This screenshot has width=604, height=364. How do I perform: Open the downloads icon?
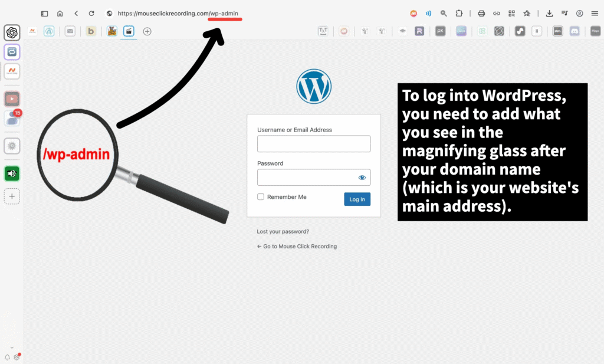pyautogui.click(x=550, y=13)
